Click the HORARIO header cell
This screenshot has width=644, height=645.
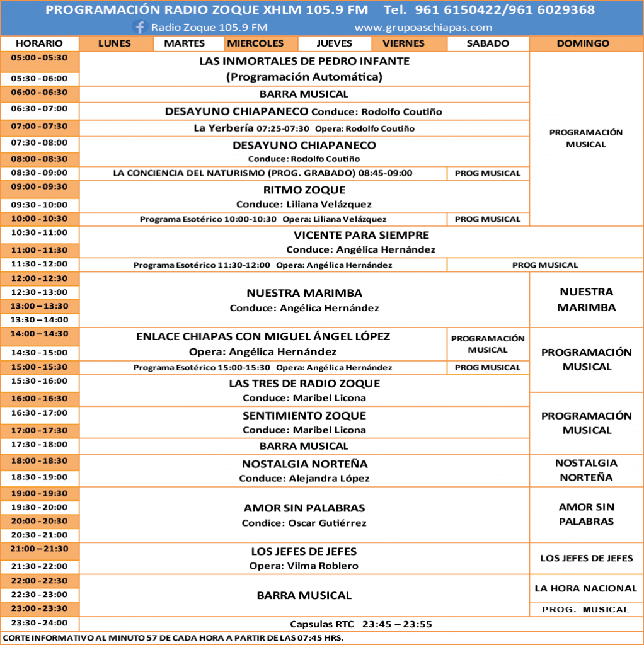[x=40, y=43]
